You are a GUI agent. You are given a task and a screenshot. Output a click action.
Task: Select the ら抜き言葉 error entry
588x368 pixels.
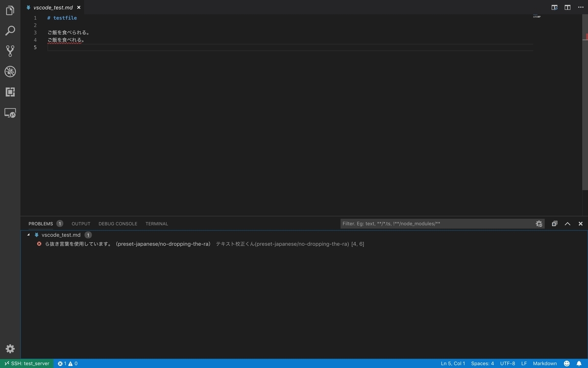[x=304, y=244]
